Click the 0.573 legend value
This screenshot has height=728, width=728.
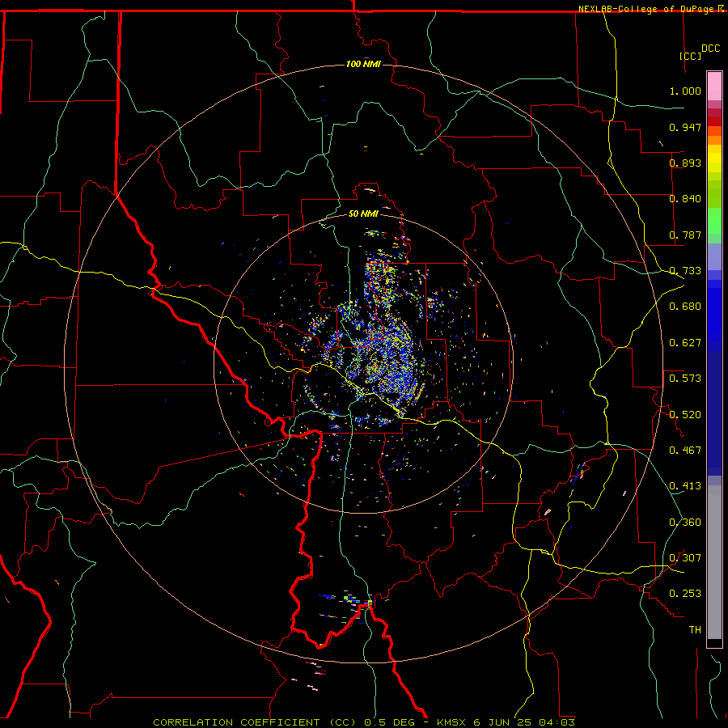tap(685, 379)
